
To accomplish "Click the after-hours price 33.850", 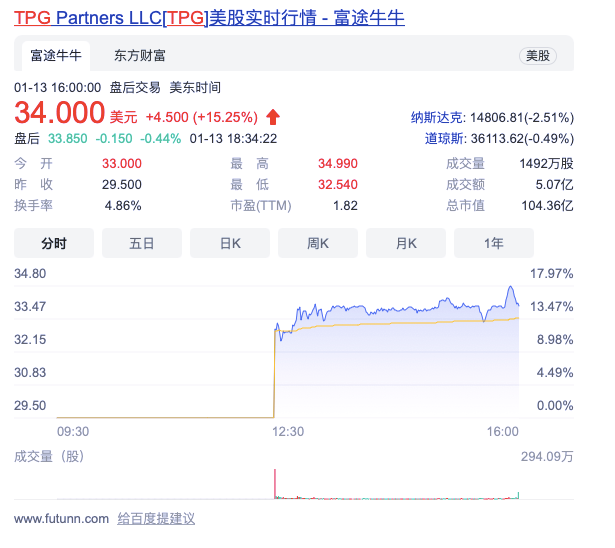I will (x=67, y=138).
